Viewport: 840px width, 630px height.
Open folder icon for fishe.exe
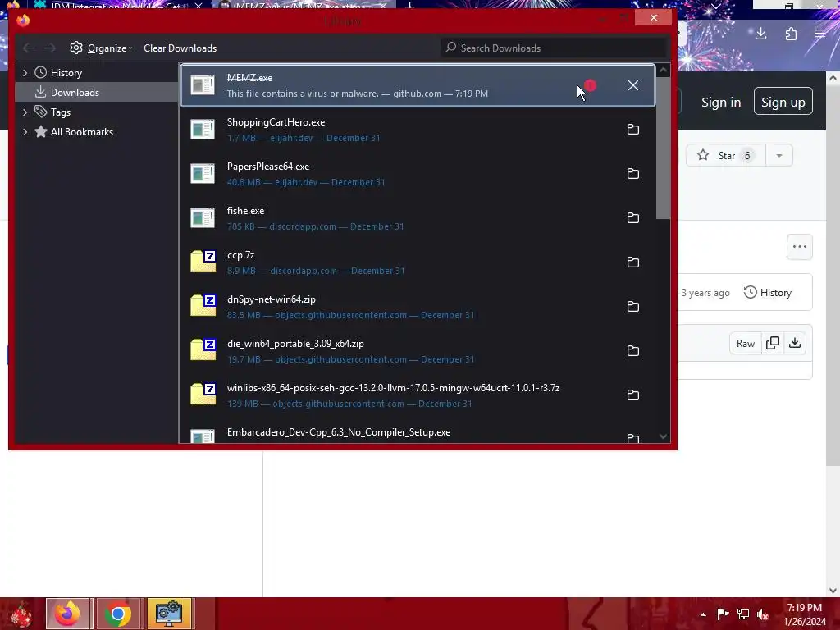point(632,218)
